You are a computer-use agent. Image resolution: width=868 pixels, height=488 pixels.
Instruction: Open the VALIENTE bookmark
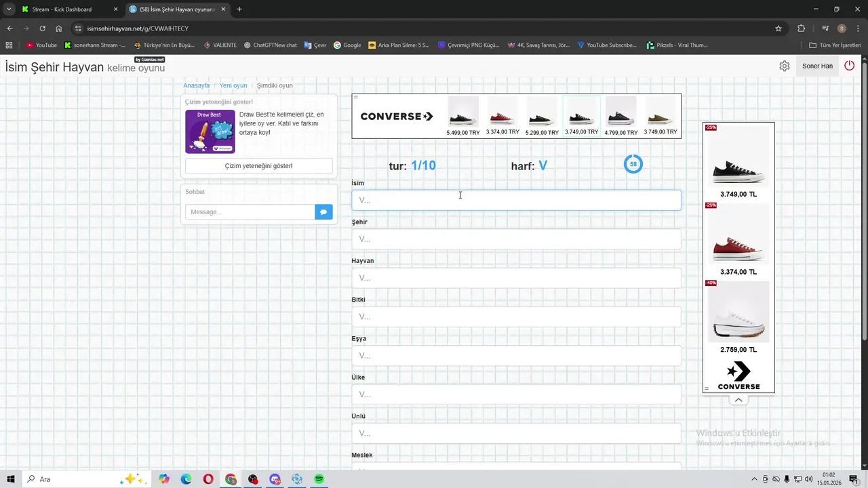220,45
